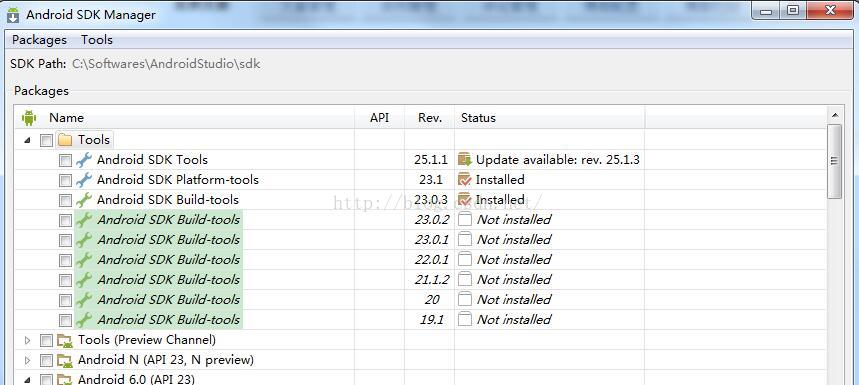Check the Build-tools 19.1 checkbox
Image resolution: width=859 pixels, height=385 pixels.
click(x=65, y=320)
